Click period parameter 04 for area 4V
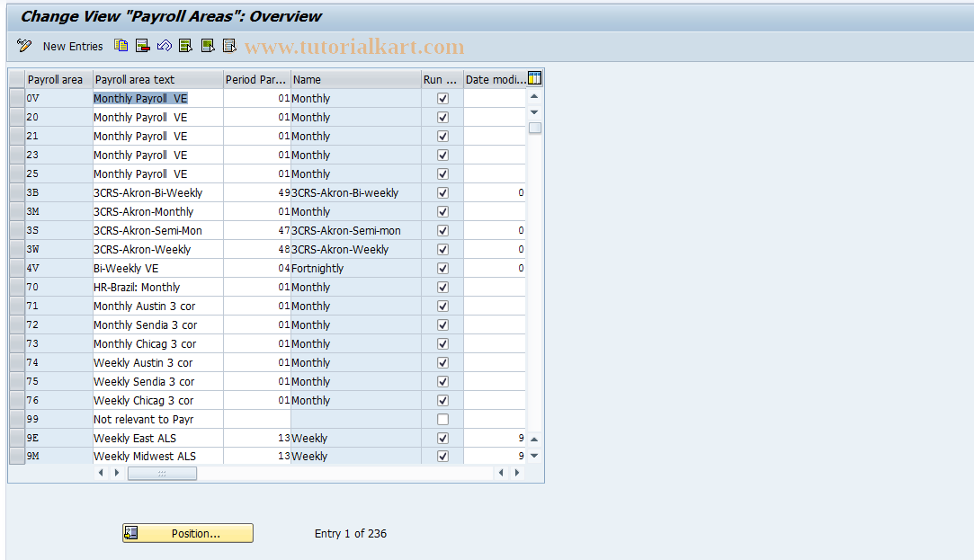The height and width of the screenshot is (560, 974). (257, 268)
